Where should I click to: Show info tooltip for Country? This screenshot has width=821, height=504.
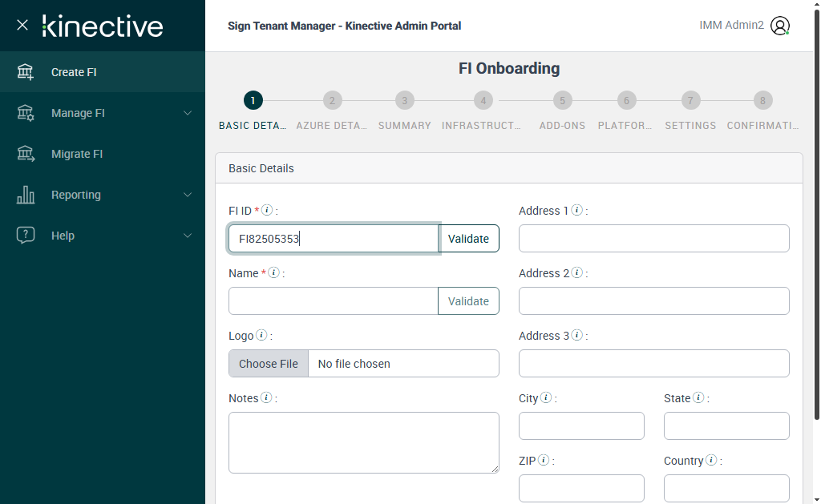711,459
